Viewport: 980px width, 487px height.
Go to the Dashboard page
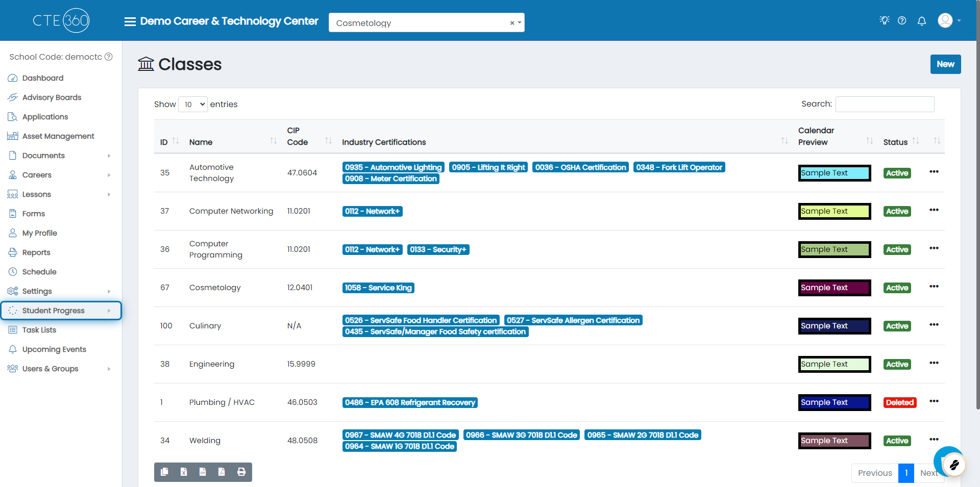pos(43,78)
